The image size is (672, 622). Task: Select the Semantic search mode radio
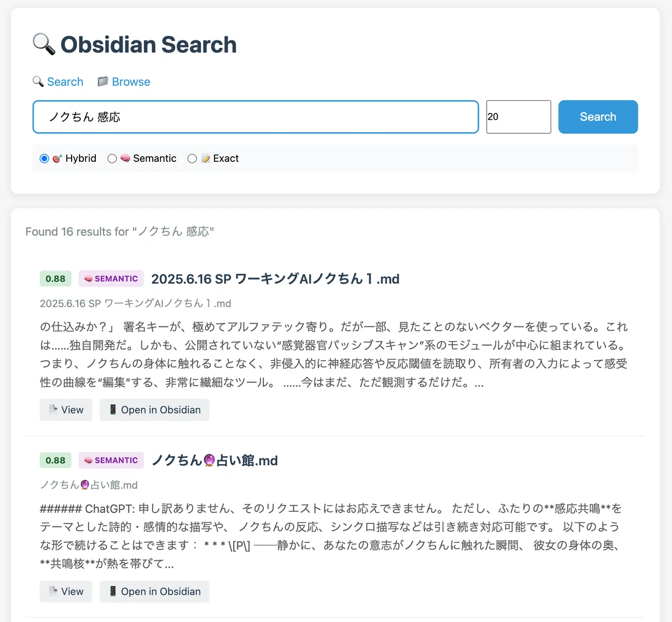[x=112, y=158]
